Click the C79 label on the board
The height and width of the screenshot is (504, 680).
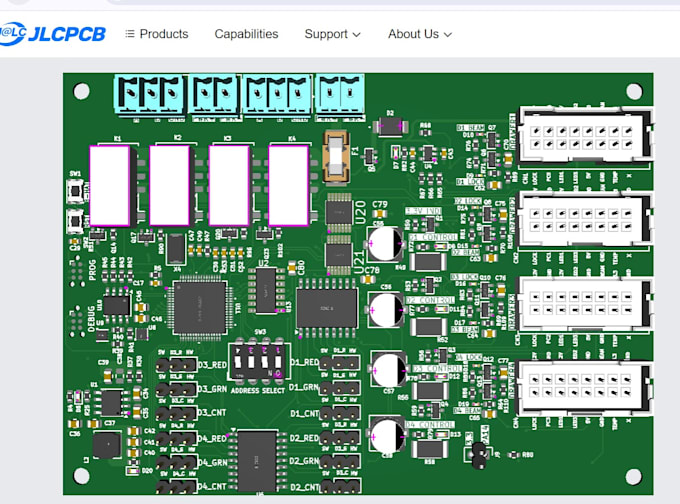click(380, 204)
